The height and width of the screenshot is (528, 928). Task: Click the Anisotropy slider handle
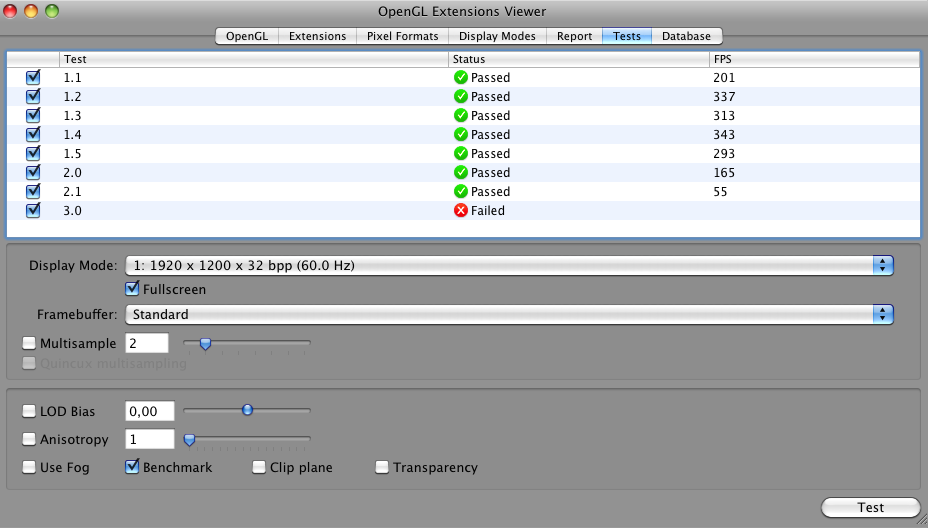click(x=189, y=440)
